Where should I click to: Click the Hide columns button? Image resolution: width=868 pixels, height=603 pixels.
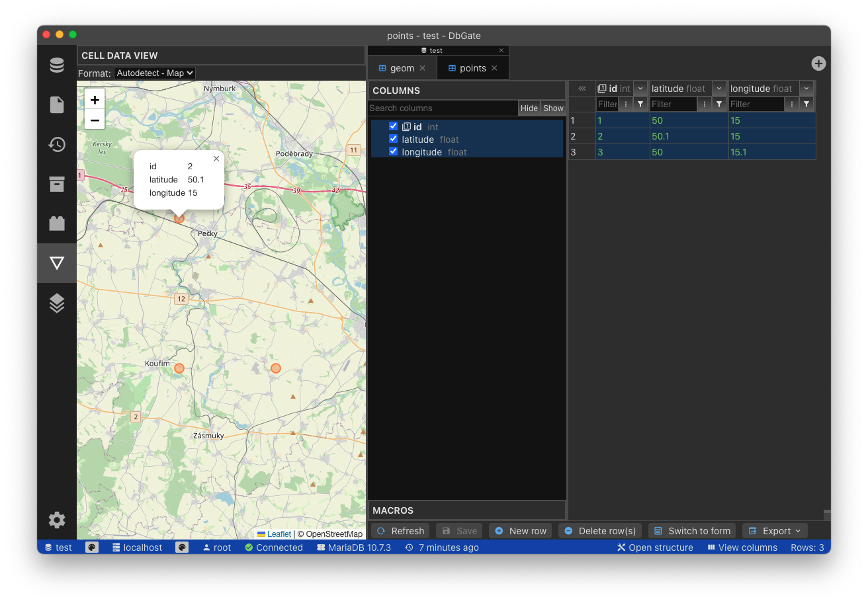529,108
